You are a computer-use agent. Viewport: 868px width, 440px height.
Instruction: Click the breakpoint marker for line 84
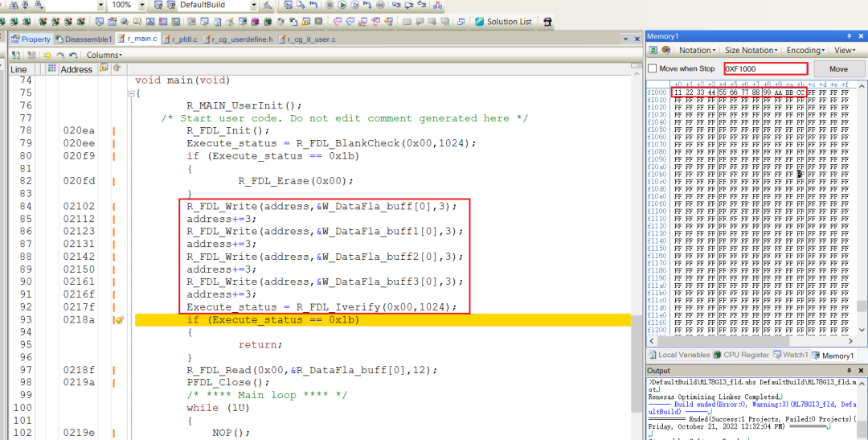pyautogui.click(x=114, y=206)
